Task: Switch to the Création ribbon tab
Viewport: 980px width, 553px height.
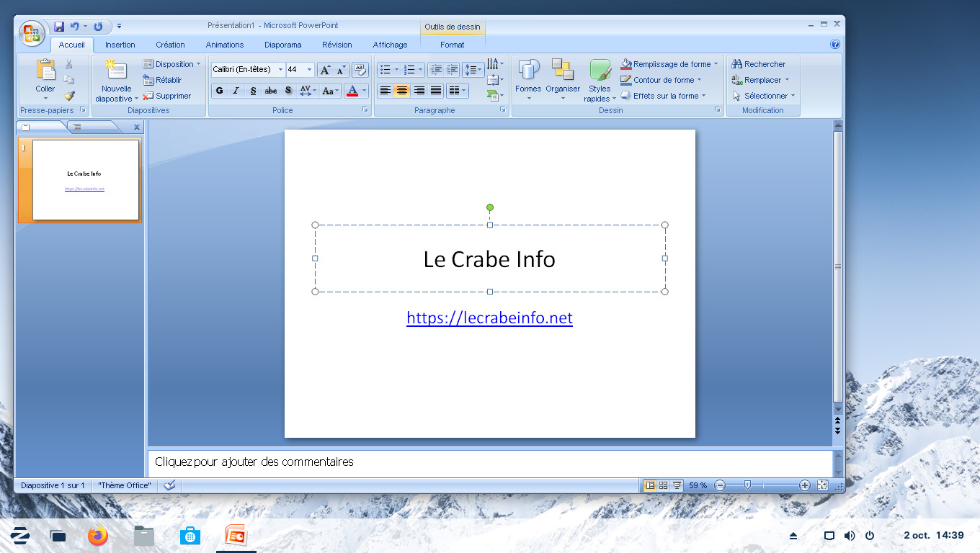Action: click(x=171, y=45)
